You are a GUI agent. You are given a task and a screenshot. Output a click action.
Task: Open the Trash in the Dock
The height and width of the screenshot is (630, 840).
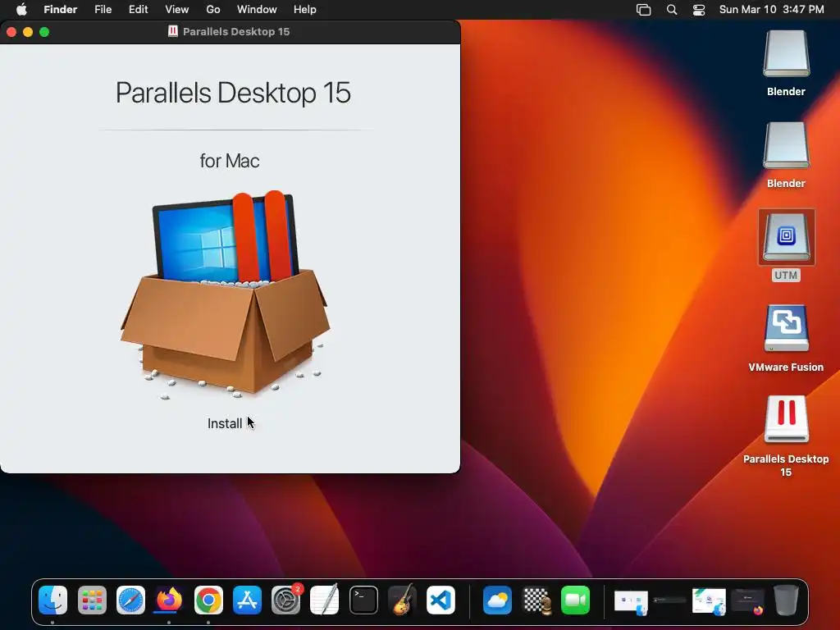(x=786, y=600)
